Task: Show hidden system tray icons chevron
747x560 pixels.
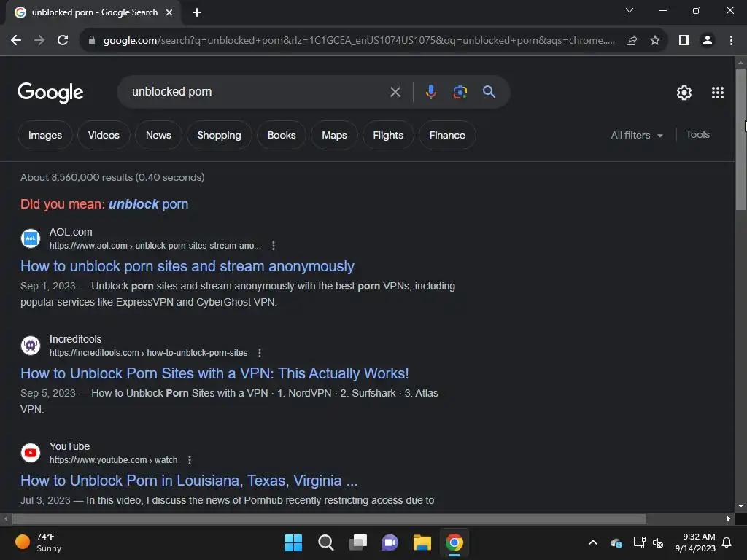Action: [593, 542]
